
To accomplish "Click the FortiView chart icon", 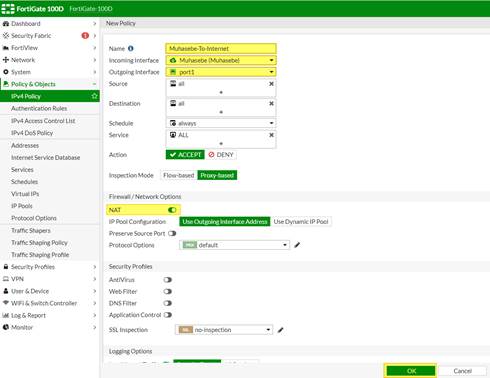I will point(6,48).
